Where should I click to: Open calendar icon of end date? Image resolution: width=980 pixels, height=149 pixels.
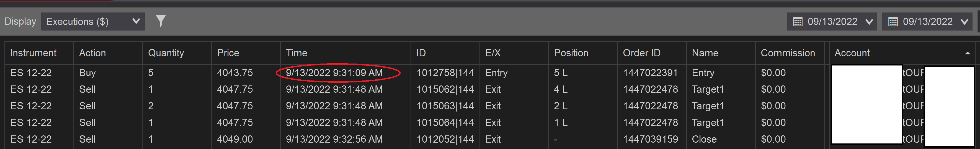893,22
